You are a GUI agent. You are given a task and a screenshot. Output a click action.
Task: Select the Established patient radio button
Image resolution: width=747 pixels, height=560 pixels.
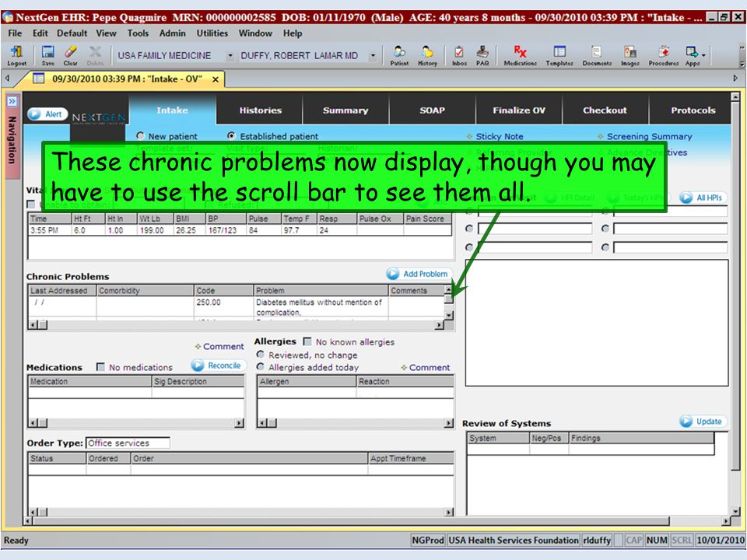point(232,135)
